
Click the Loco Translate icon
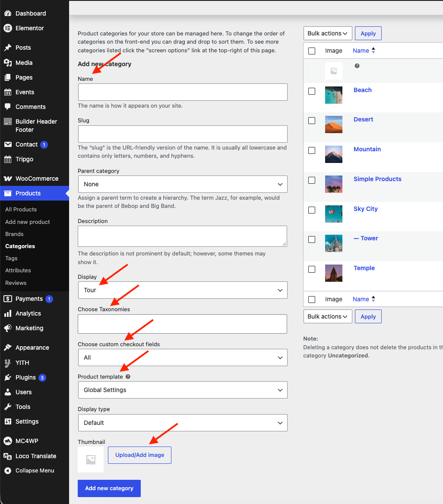coord(8,456)
